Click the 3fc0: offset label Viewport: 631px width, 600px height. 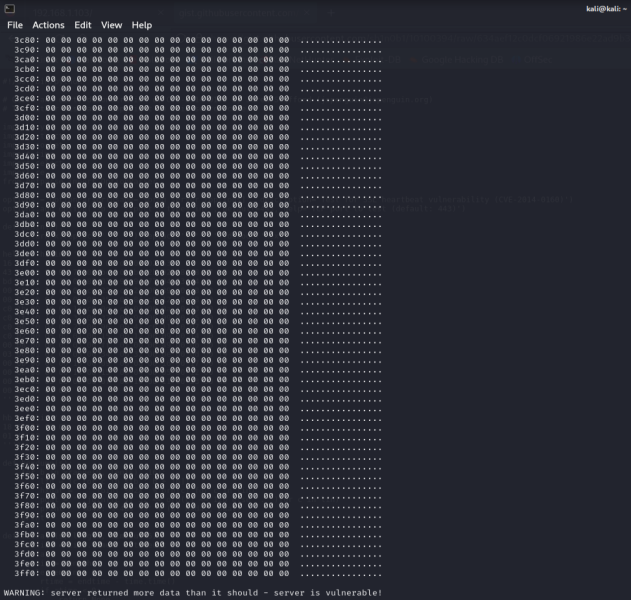pyautogui.click(x=27, y=544)
